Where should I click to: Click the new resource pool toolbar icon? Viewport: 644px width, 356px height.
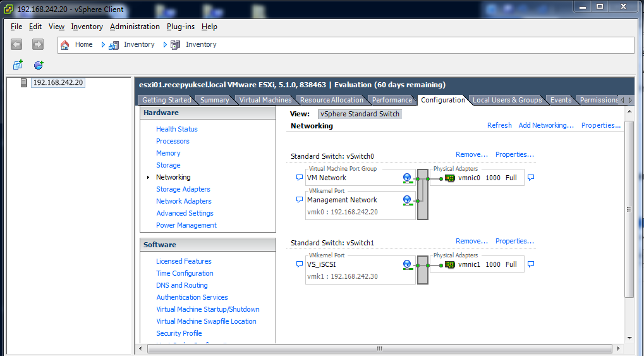(39, 65)
